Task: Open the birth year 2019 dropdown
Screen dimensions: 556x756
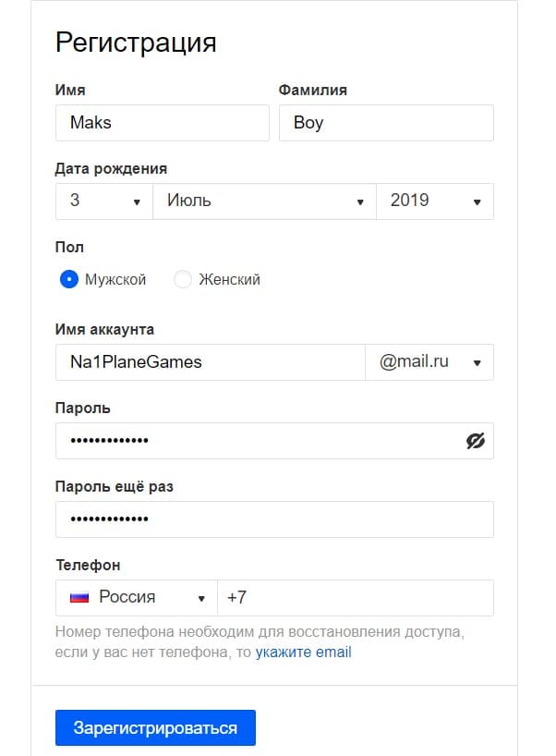Action: tap(434, 201)
